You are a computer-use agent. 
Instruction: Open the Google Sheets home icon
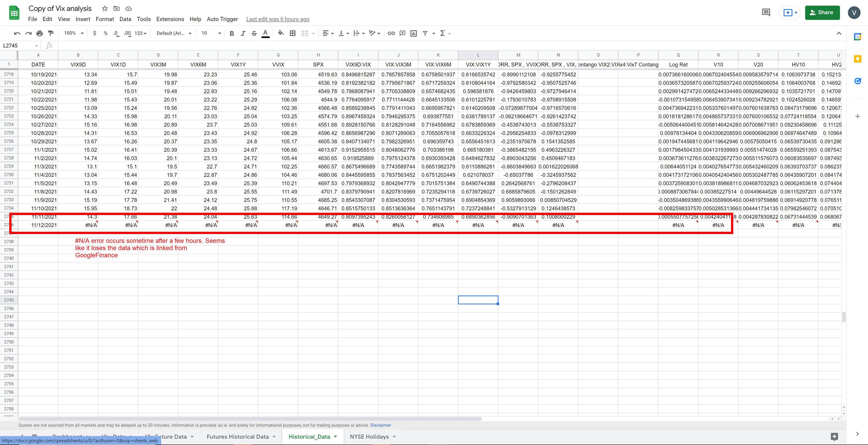14,13
